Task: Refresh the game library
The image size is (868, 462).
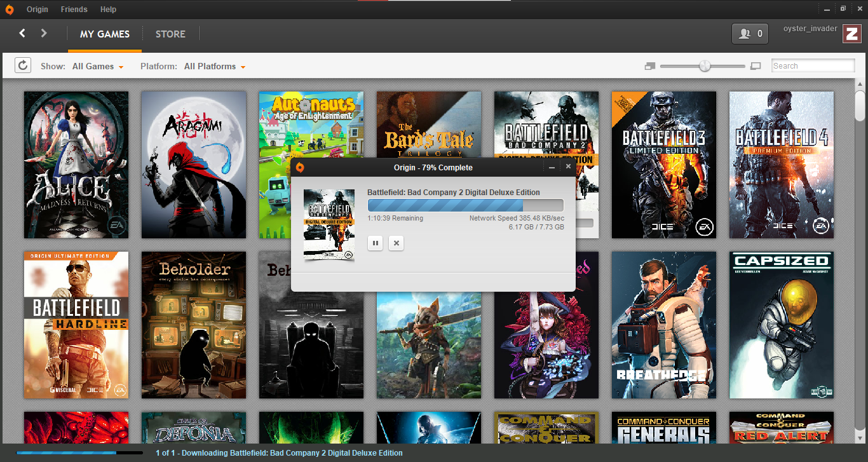Action: (23, 65)
